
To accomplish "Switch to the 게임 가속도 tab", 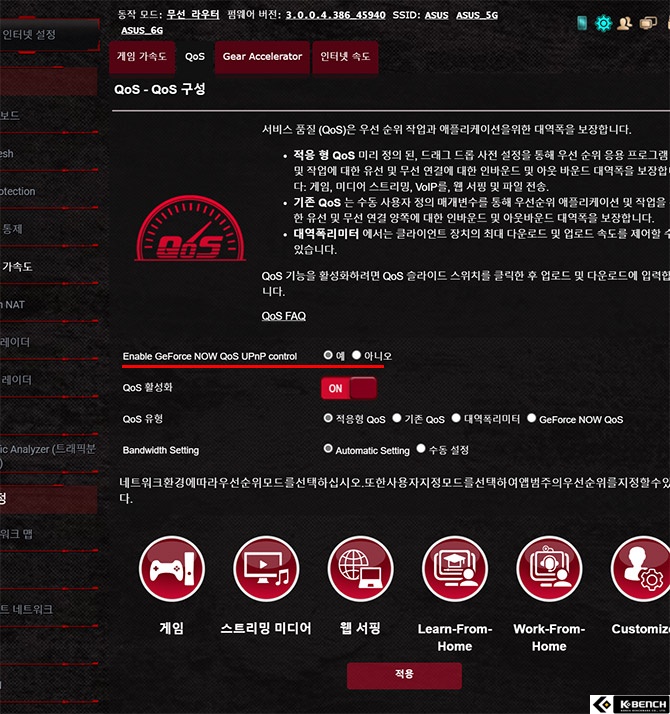I will click(142, 56).
